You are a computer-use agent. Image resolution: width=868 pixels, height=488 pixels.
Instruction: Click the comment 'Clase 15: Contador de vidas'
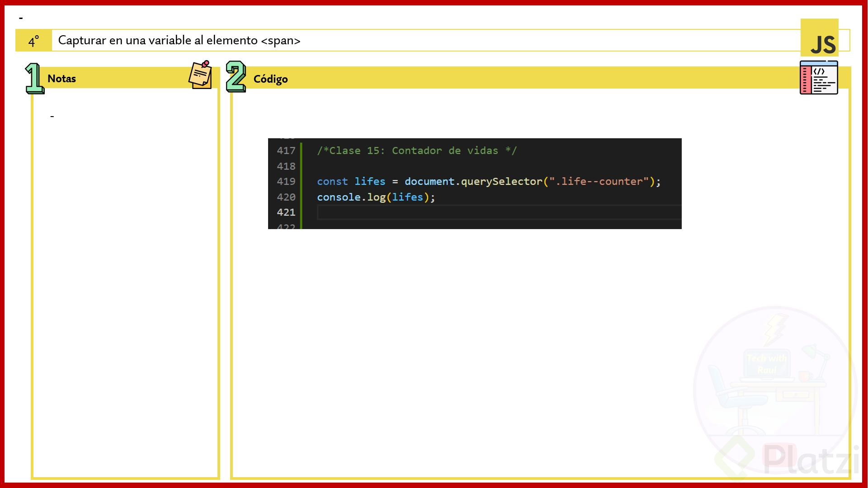416,150
